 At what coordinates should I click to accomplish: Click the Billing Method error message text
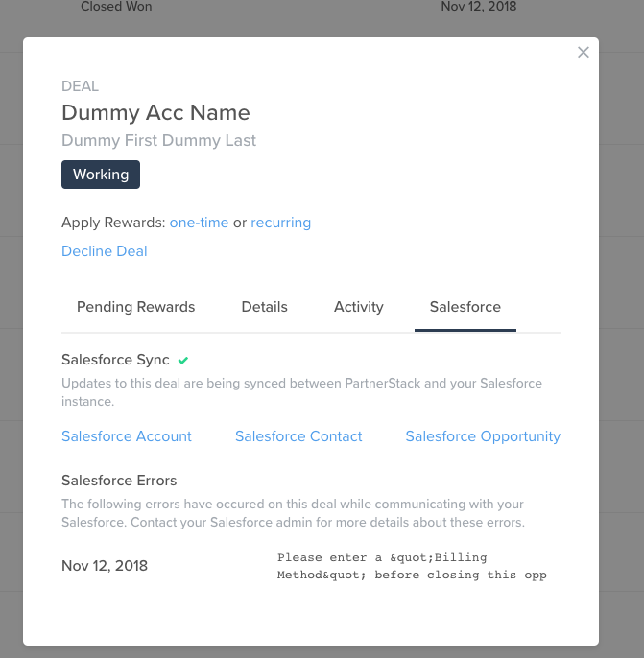[412, 566]
